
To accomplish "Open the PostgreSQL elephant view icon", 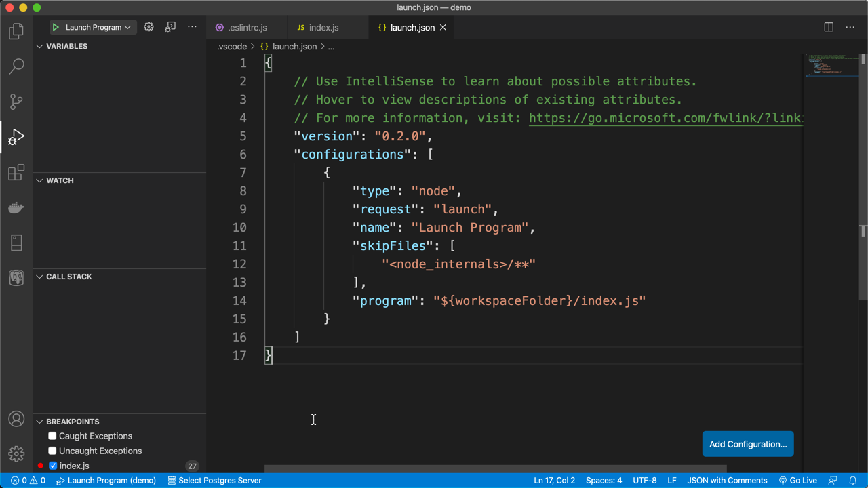I will 16,278.
